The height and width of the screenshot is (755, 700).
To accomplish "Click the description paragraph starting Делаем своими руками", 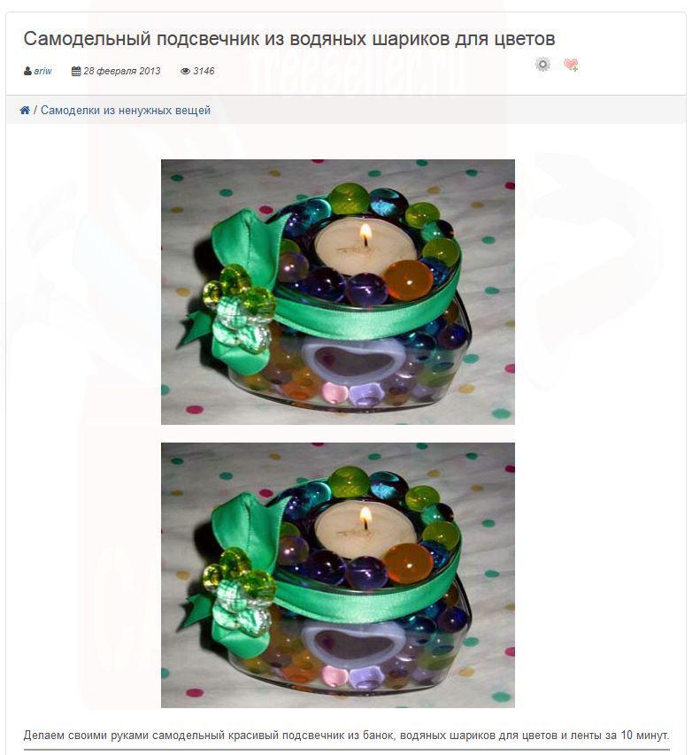I will coord(346,736).
